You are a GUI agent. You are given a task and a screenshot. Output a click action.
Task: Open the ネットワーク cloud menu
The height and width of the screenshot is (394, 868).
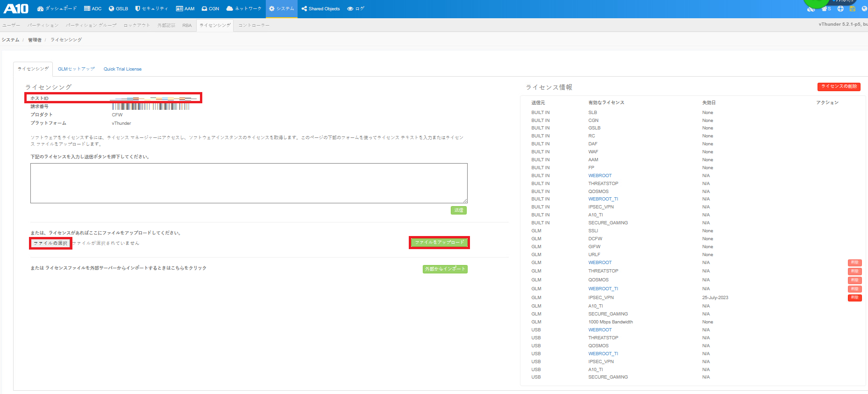[243, 9]
